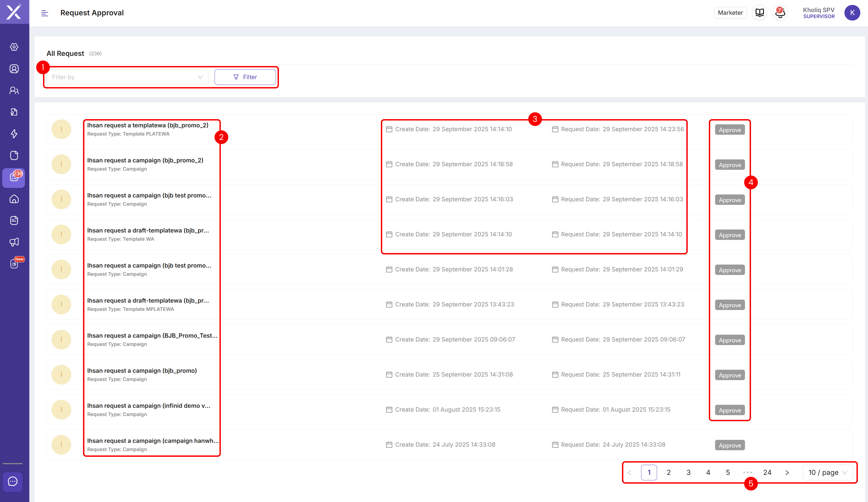
Task: Click the chat support icon at bottom left
Action: coord(13,481)
